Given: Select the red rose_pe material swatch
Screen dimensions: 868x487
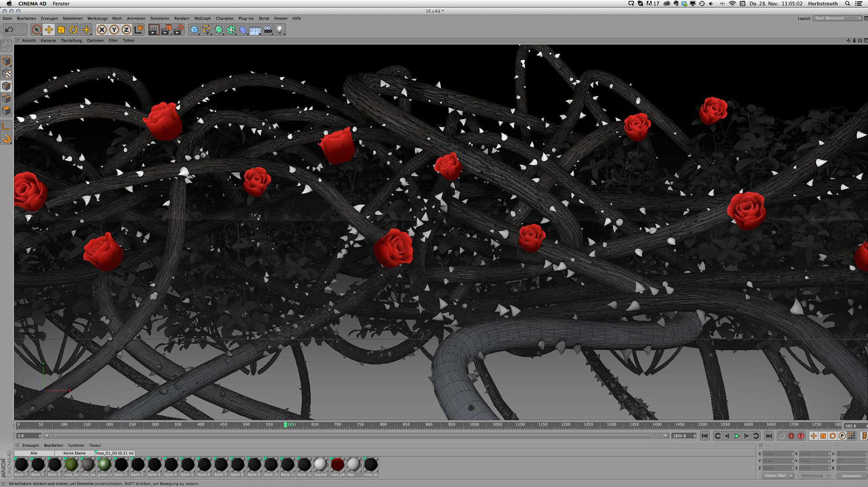Looking at the screenshot, I should point(337,464).
